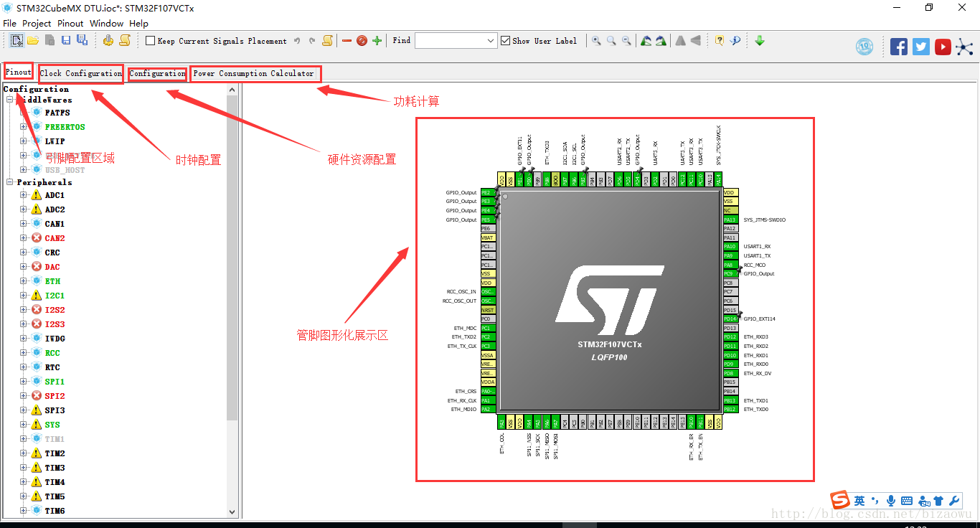The image size is (980, 528).
Task: Select the TIM2 tree item
Action: tap(55, 453)
